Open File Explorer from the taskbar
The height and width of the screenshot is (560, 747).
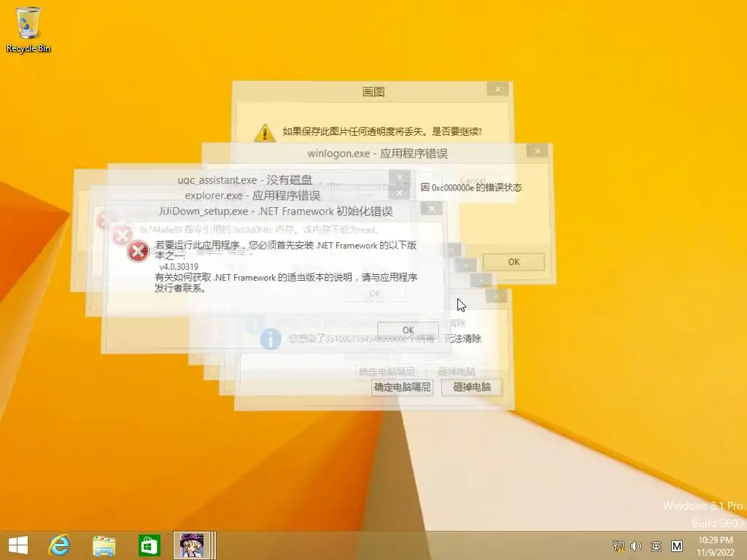(x=104, y=545)
